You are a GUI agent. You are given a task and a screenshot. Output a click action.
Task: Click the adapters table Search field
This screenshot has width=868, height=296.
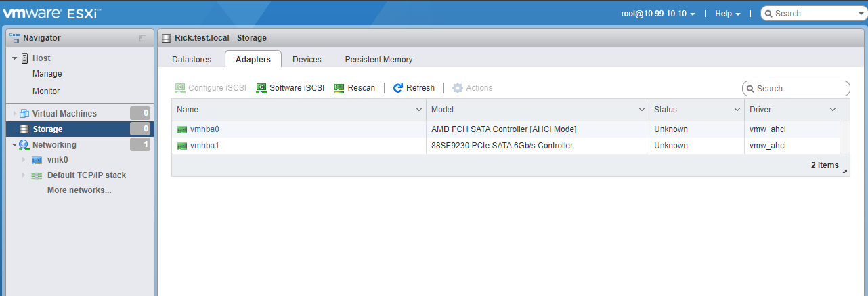coord(800,89)
